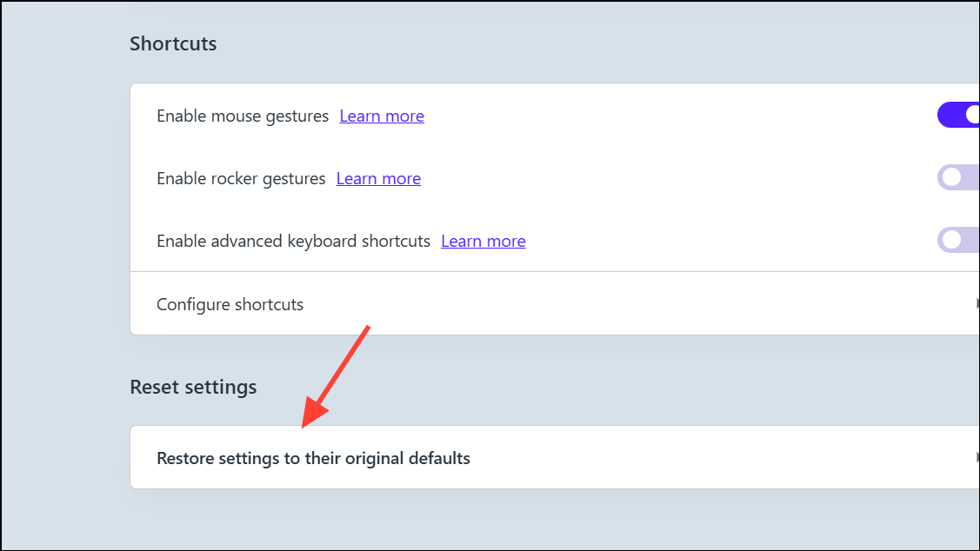
Task: Click the white knob on mouse gestures switch
Action: tap(973, 115)
